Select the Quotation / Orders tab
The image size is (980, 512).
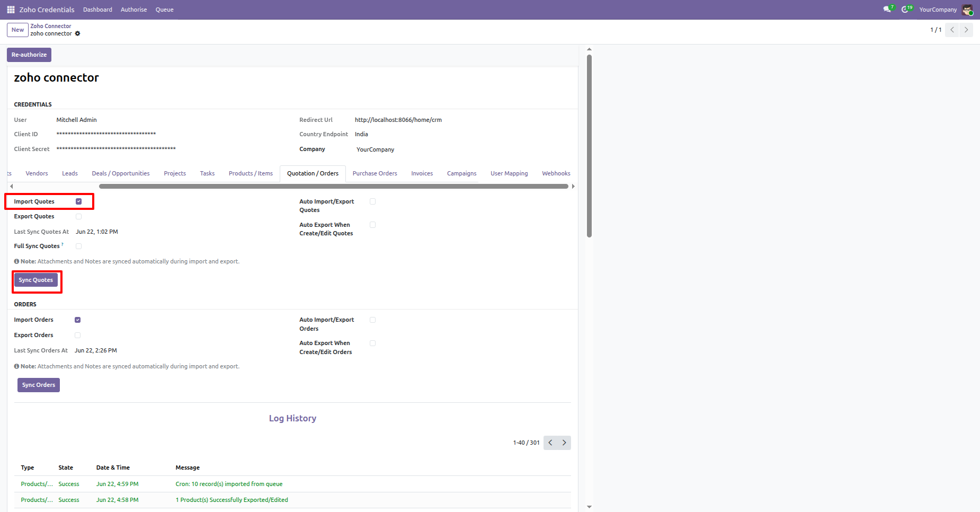click(313, 173)
